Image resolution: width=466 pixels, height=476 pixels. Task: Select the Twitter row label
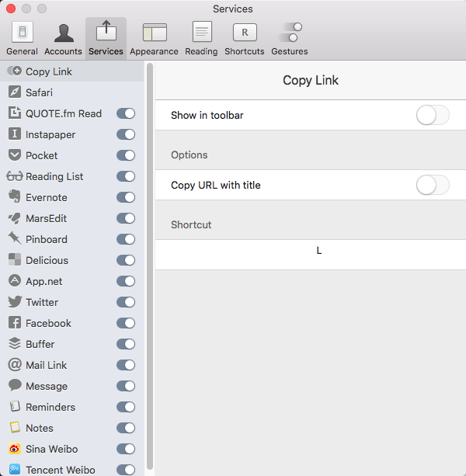coord(42,302)
